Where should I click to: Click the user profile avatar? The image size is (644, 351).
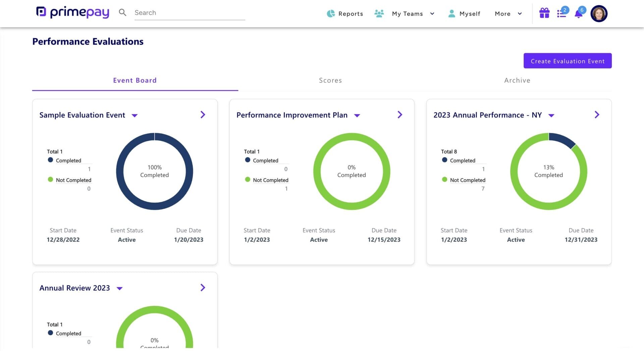pyautogui.click(x=599, y=14)
